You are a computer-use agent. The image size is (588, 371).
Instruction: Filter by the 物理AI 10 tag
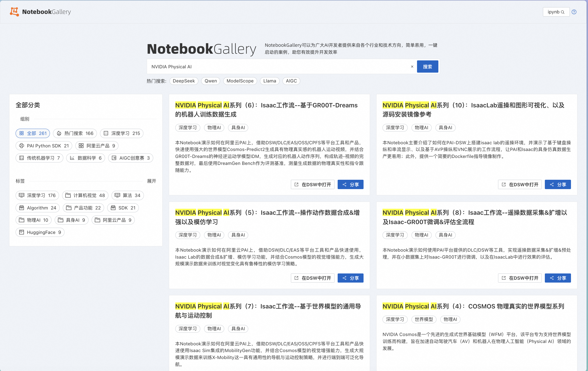point(34,220)
